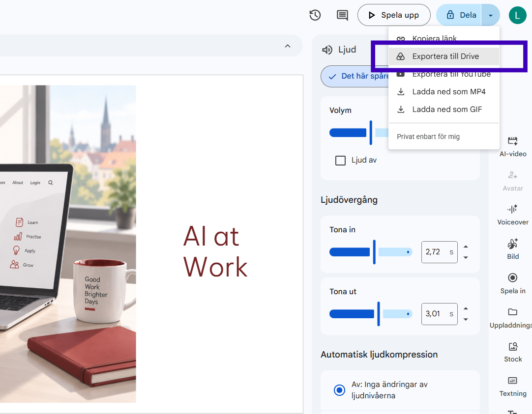Image resolution: width=532 pixels, height=414 pixels.
Task: Decrease Tona ut value with down arrow
Action: coord(466,320)
